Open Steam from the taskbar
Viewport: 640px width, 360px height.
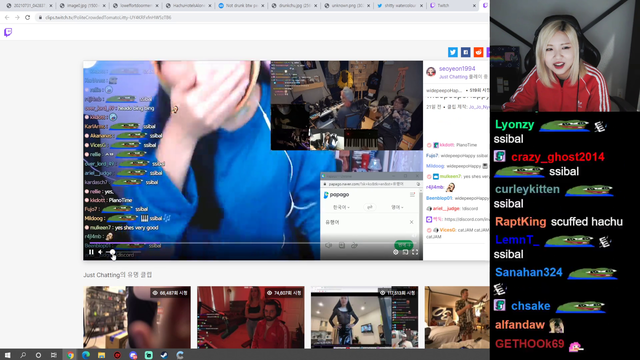pyautogui.click(x=164, y=355)
